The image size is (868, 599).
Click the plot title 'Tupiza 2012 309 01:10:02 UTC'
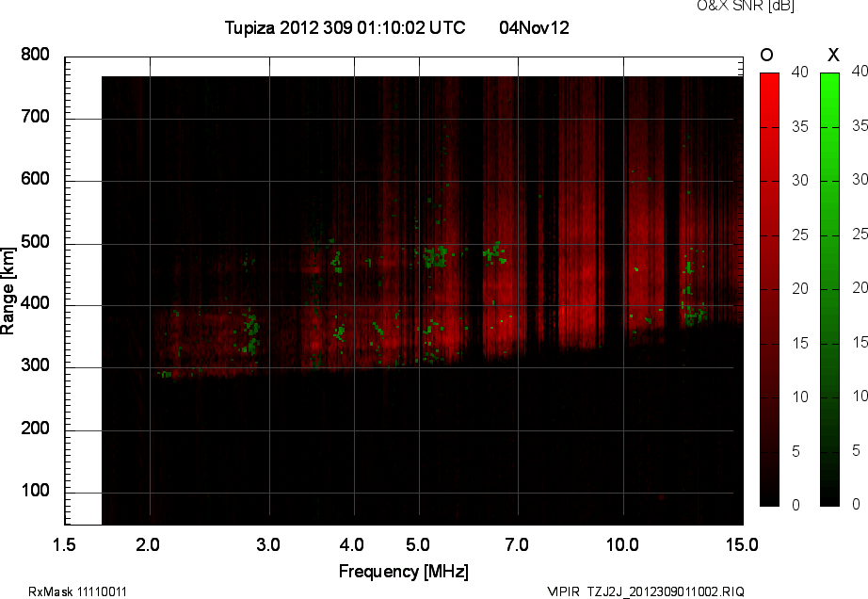click(x=345, y=27)
